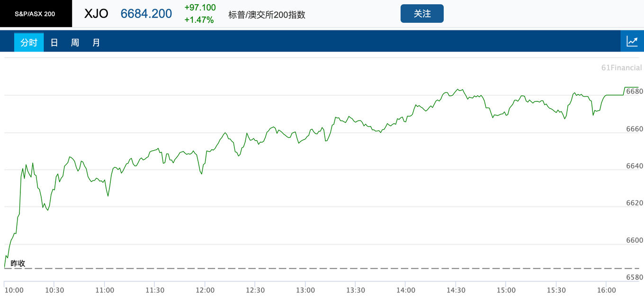Click the 标普/澳交所200指数 index name
The width and height of the screenshot is (644, 299).
pos(267,15)
